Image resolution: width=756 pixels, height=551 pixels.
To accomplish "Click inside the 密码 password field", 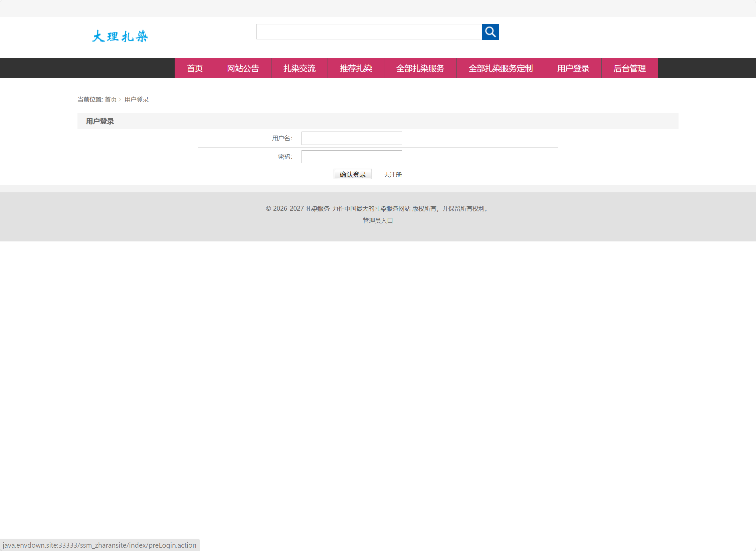I will pyautogui.click(x=351, y=157).
